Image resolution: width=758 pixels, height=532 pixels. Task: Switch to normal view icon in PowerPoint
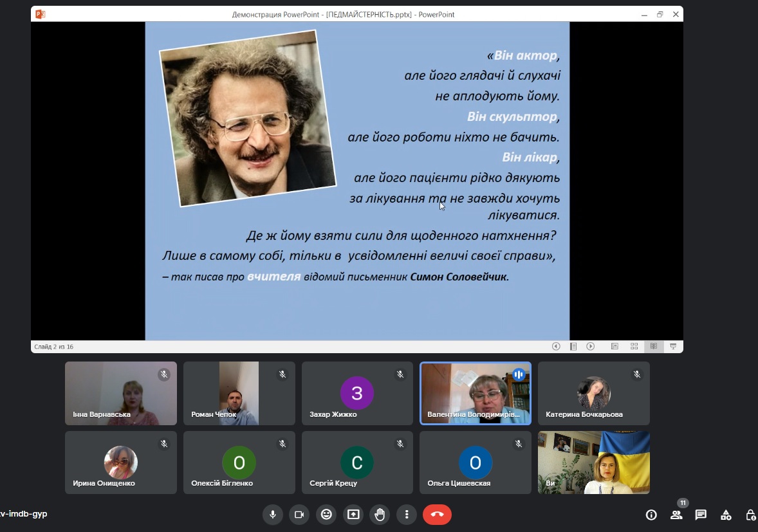tap(615, 347)
